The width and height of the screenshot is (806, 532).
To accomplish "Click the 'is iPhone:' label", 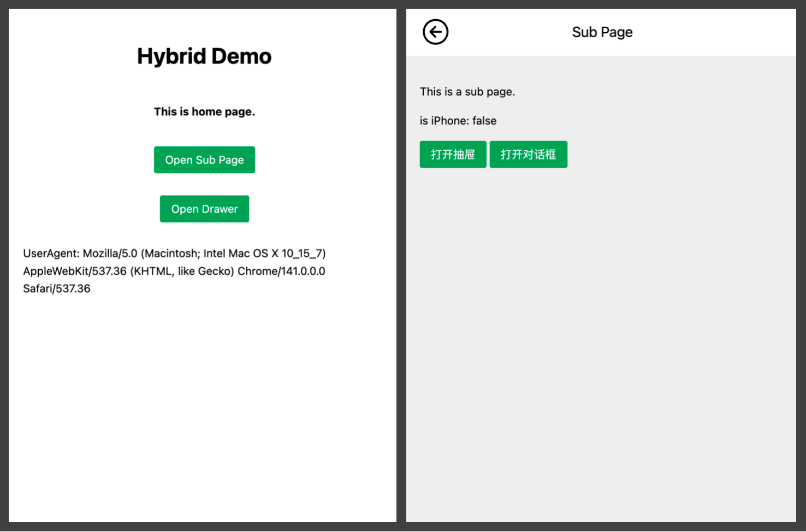I will [x=444, y=121].
